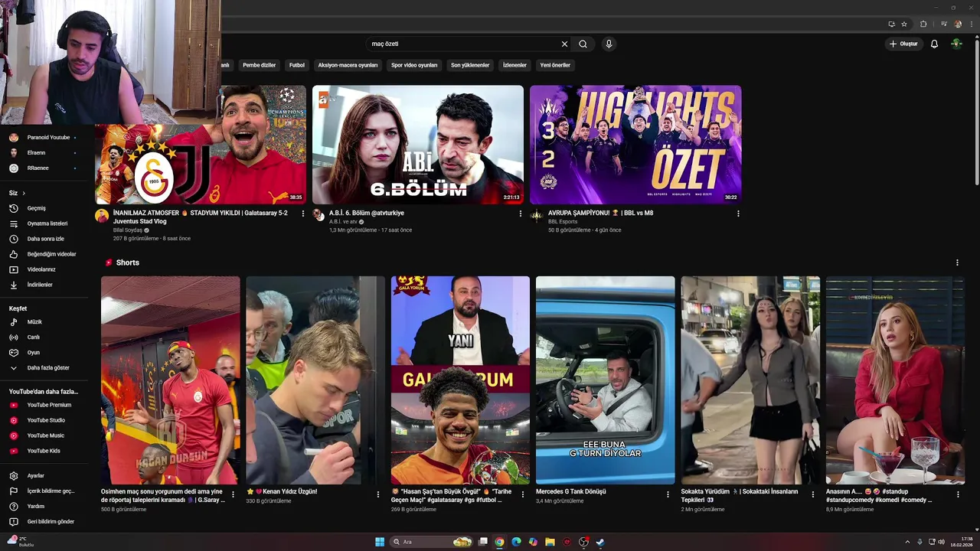Select the Yeni öneriler chip
980x551 pixels.
coord(555,65)
